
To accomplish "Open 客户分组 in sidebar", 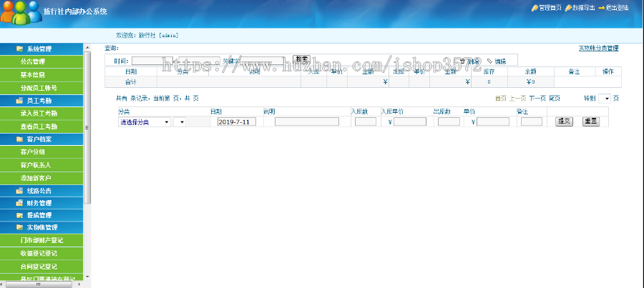I will pyautogui.click(x=42, y=152).
